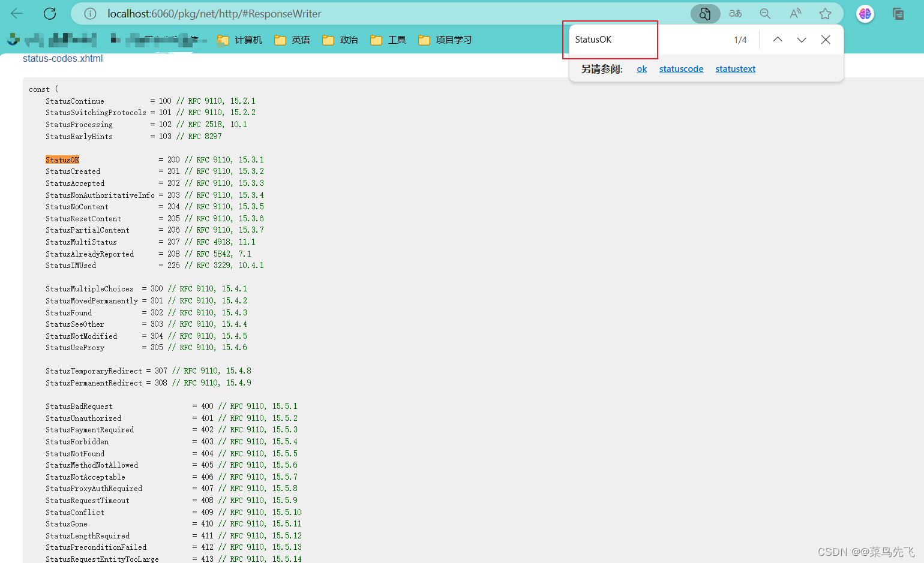Viewport: 924px width, 563px height.
Task: Click StatusMultipleChoices constant text
Action: [90, 288]
